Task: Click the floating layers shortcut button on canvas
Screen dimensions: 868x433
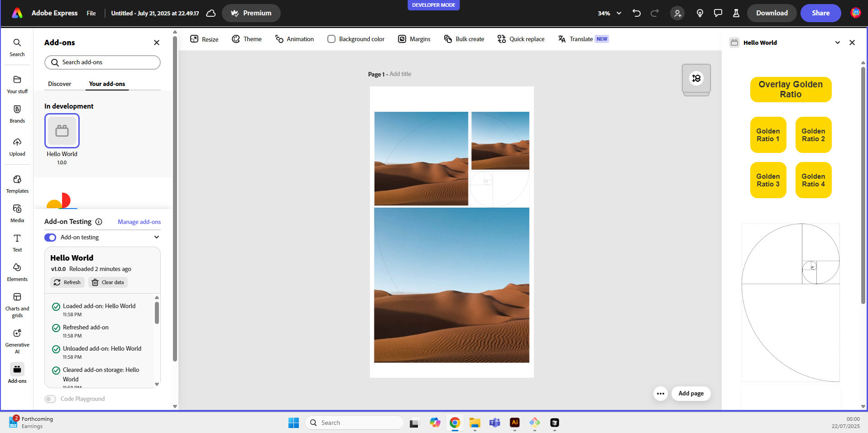Action: (x=696, y=78)
